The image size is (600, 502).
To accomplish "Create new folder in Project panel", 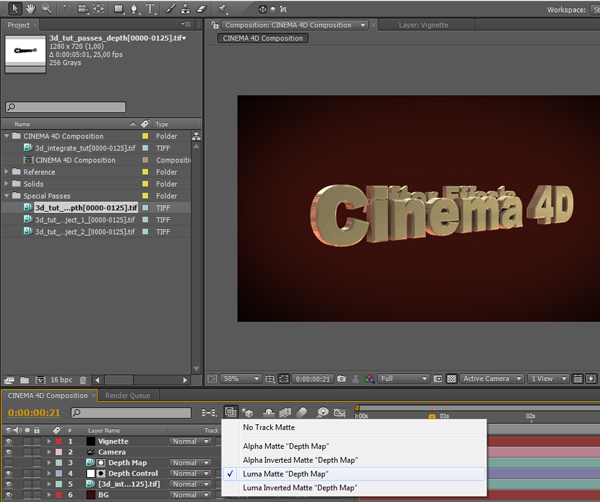I will point(24,380).
